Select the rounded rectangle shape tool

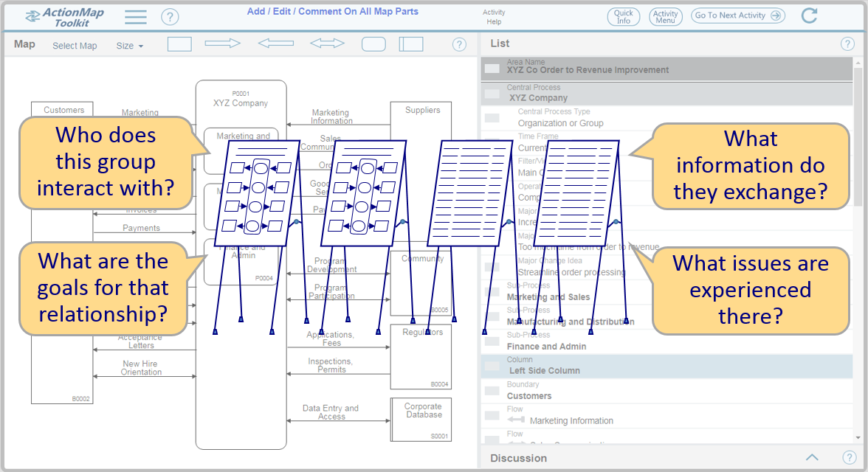coord(373,44)
